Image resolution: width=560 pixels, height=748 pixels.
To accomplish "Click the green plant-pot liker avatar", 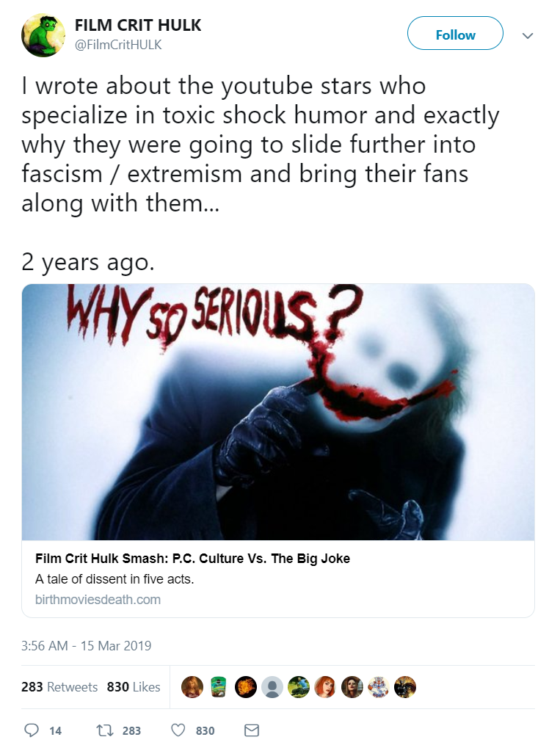I will [x=219, y=687].
